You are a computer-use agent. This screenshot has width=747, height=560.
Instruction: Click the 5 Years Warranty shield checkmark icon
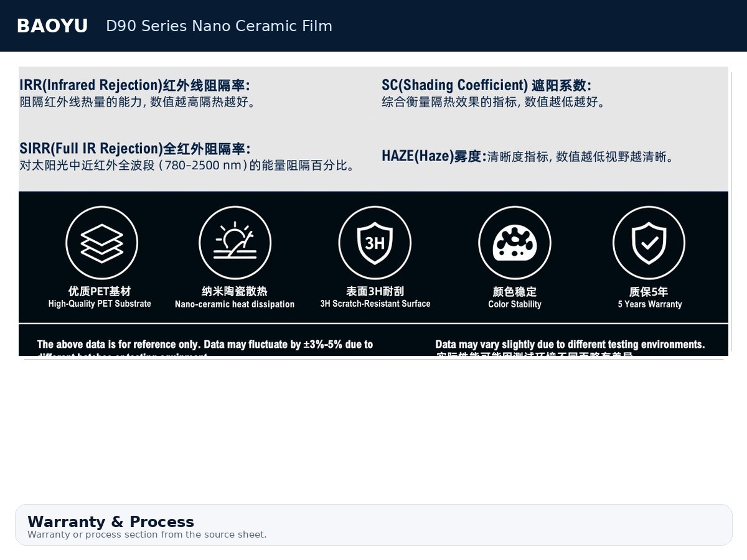649,243
